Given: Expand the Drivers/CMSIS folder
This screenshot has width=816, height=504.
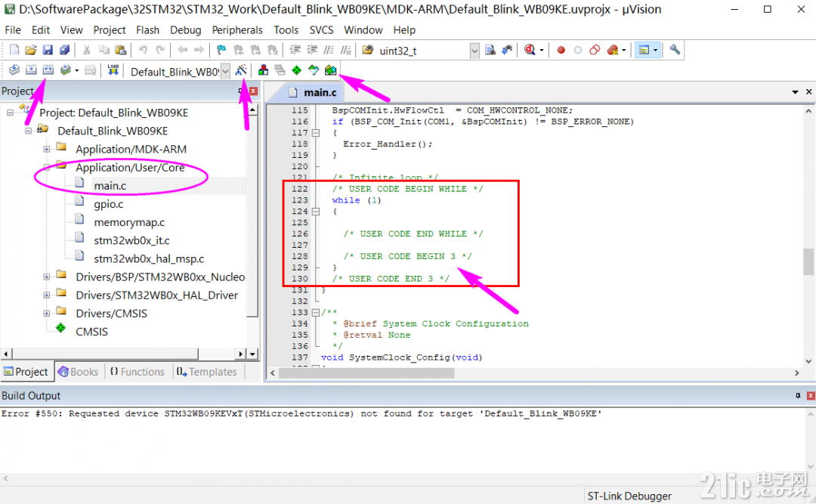Looking at the screenshot, I should pos(47,314).
